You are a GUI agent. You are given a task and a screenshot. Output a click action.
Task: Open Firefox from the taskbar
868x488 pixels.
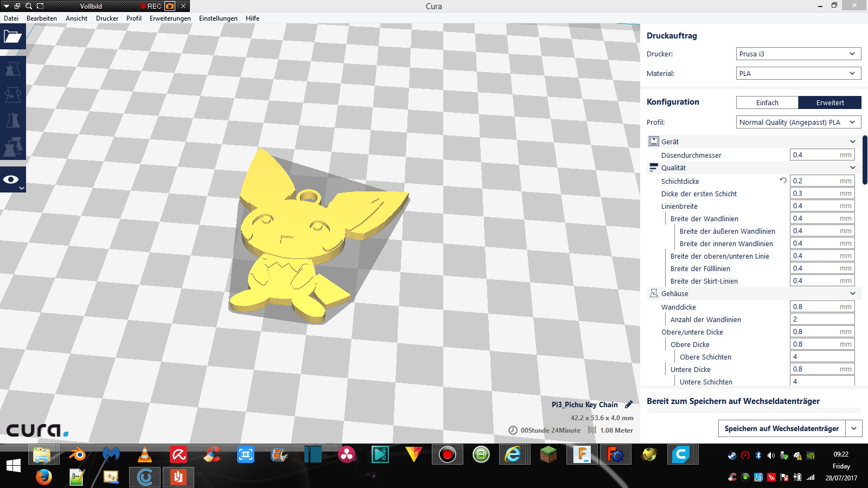point(43,477)
